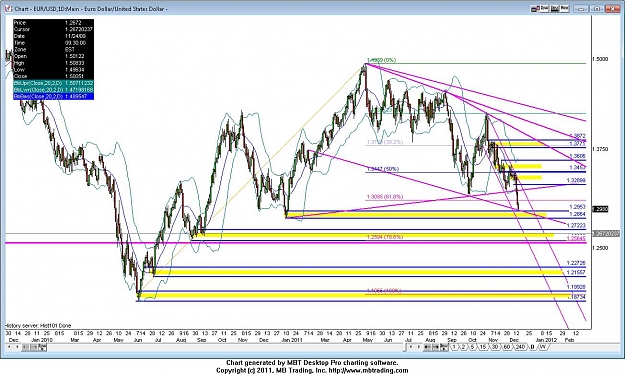Click the left-pointing arrow icon beside the timeframe tabs
This screenshot has width=625, height=374.
(x=427, y=347)
